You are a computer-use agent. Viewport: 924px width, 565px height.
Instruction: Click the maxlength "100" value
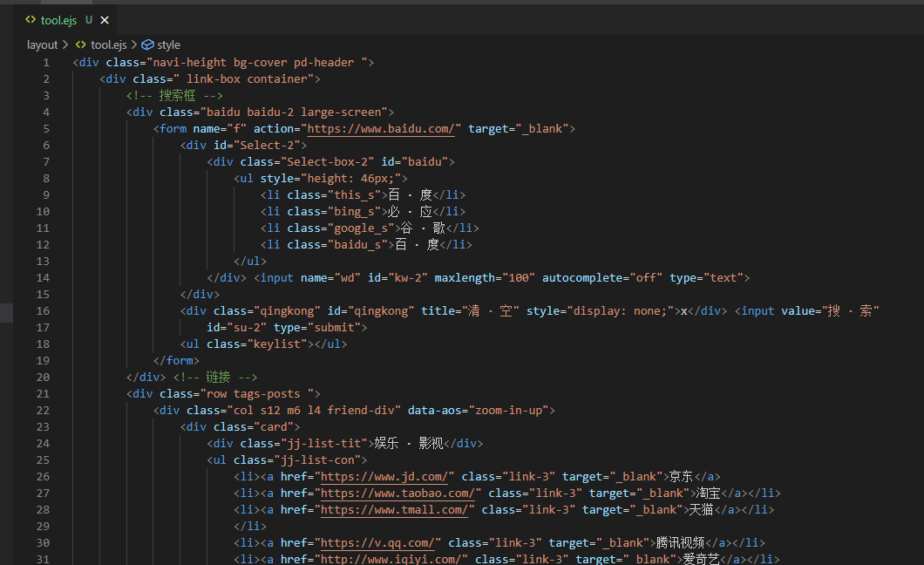tap(519, 278)
